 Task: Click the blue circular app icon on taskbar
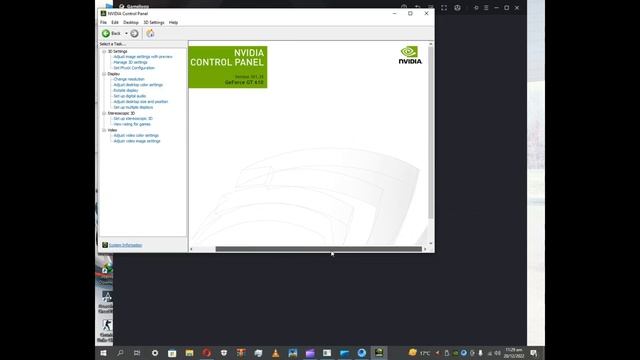click(362, 353)
